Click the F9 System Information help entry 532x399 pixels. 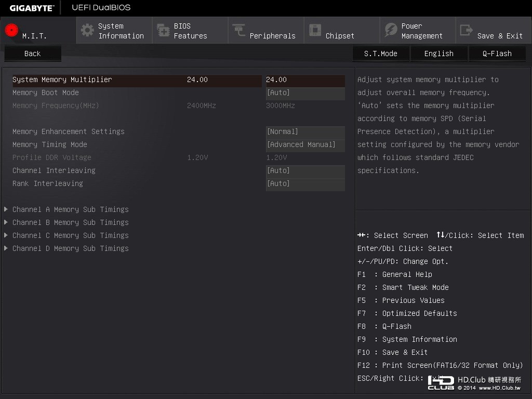[x=407, y=339]
